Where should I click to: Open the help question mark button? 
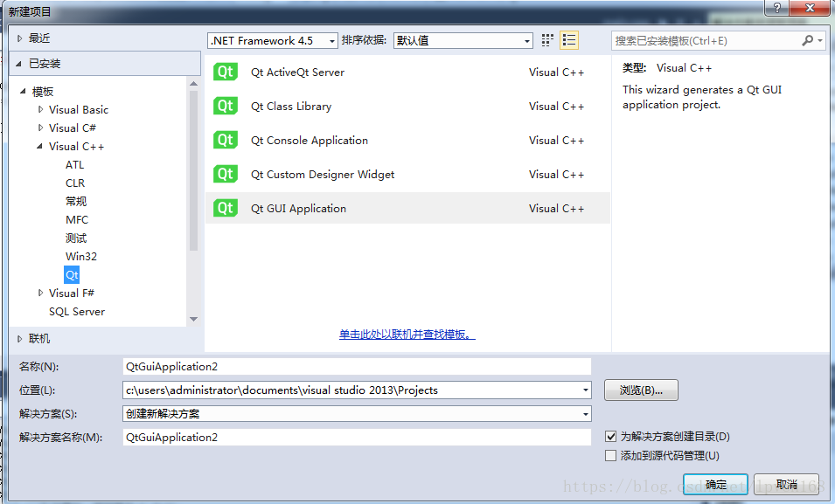(x=777, y=8)
